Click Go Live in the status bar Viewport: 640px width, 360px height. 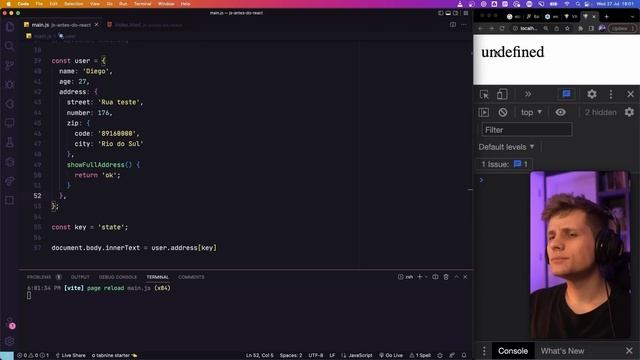click(391, 356)
